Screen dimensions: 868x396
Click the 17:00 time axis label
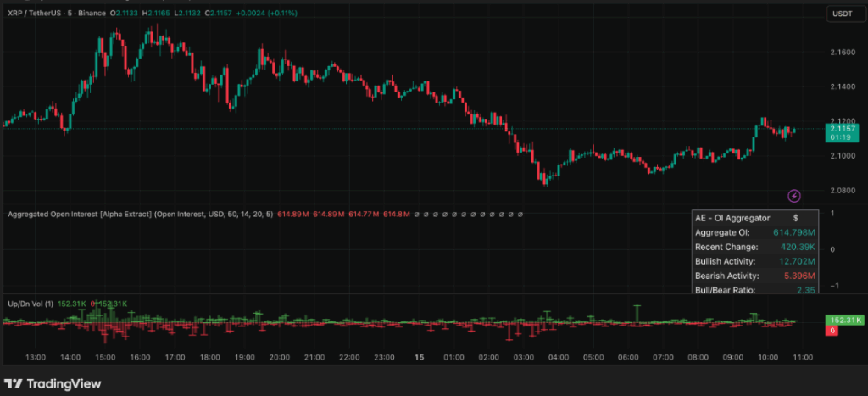[x=175, y=357]
